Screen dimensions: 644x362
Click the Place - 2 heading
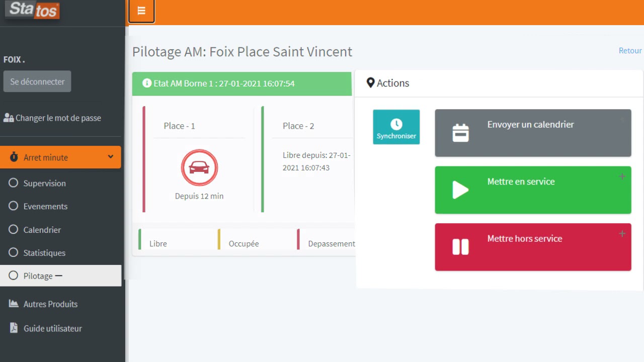click(298, 126)
